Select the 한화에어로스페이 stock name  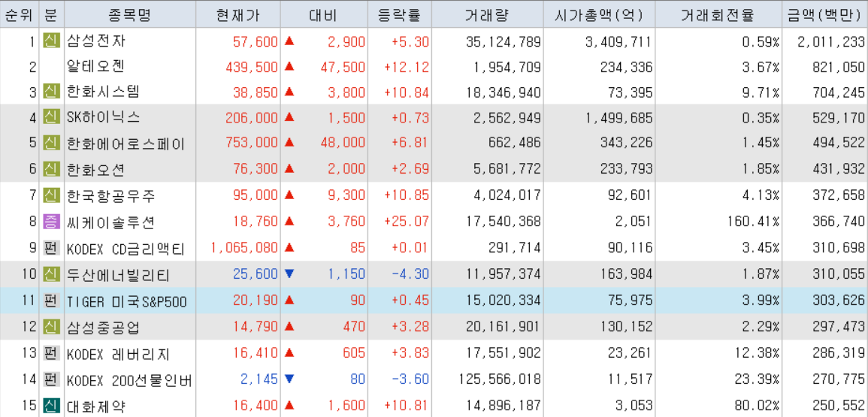125,144
